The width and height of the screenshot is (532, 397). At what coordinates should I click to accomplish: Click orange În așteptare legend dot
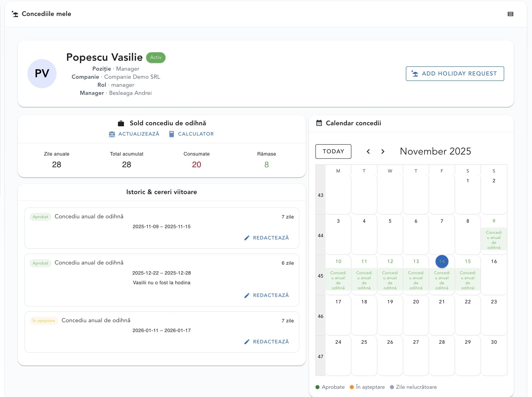pyautogui.click(x=352, y=387)
